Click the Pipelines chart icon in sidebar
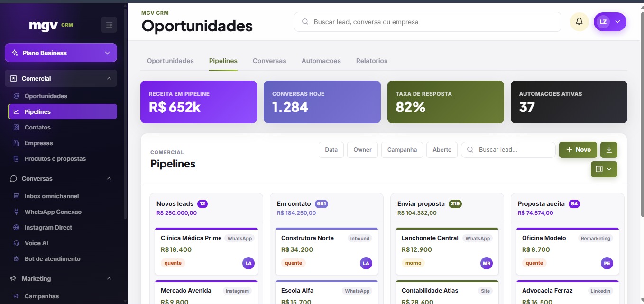The image size is (644, 304). click(17, 111)
